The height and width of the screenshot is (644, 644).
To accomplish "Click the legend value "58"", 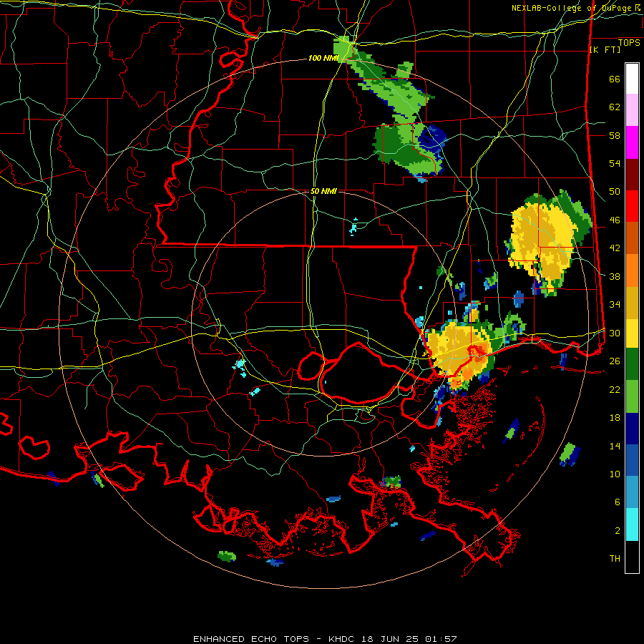I will coord(615,135).
